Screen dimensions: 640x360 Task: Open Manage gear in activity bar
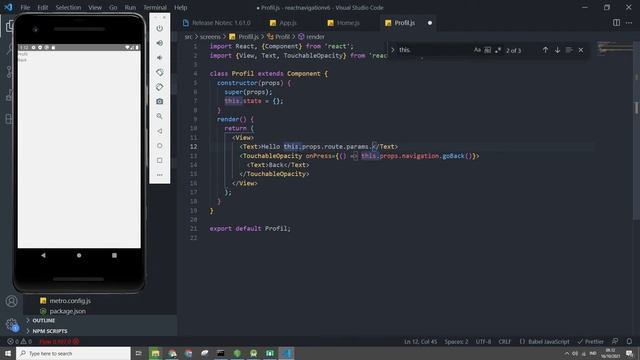point(11,325)
